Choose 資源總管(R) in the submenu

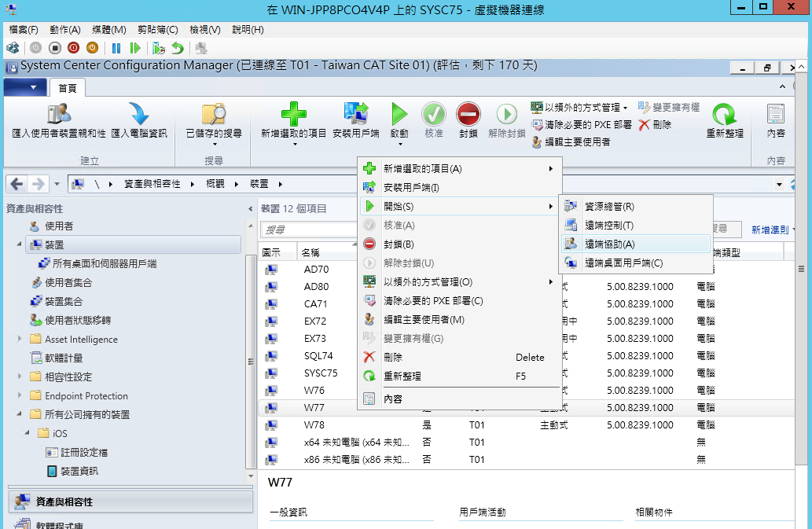pyautogui.click(x=635, y=206)
